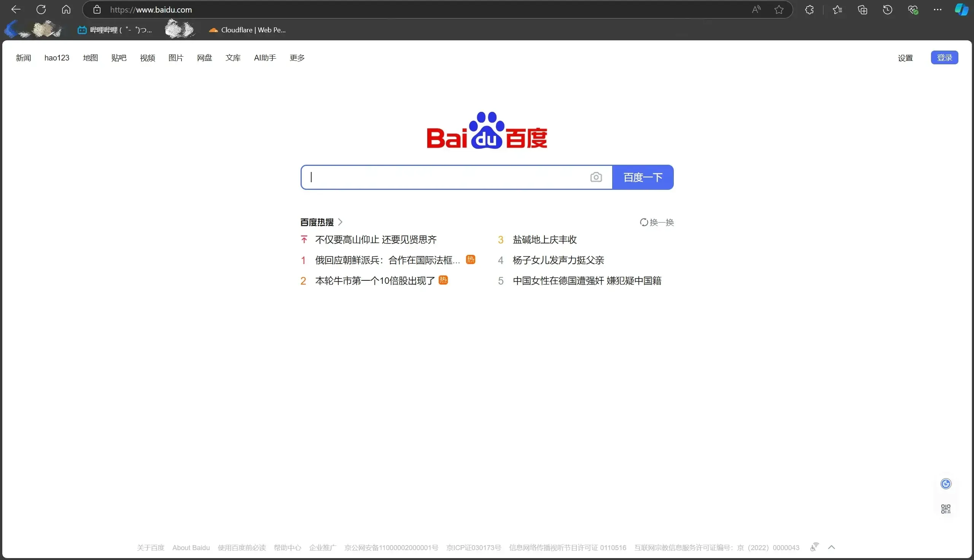This screenshot has width=974, height=560.
Task: Open hot search 本轮牛市第一个10倍股出现了
Action: [x=375, y=281]
